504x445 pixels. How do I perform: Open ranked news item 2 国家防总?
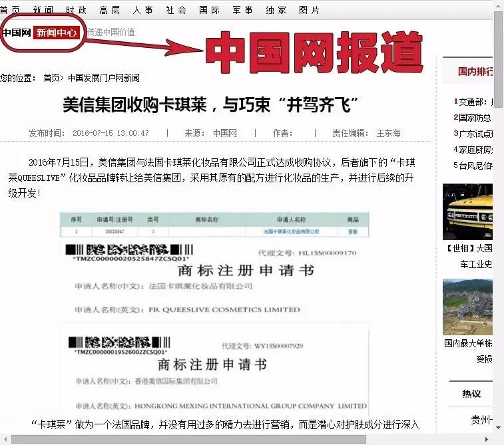click(473, 118)
